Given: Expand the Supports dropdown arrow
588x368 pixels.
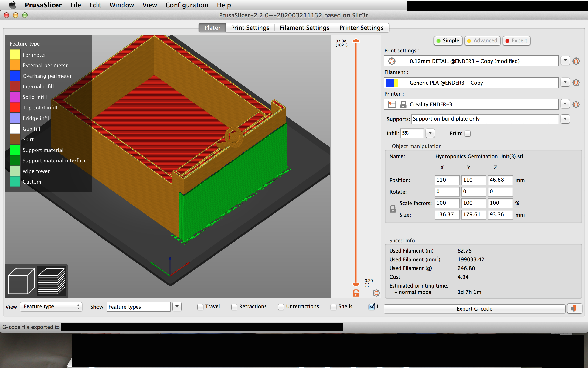Looking at the screenshot, I should 565,119.
